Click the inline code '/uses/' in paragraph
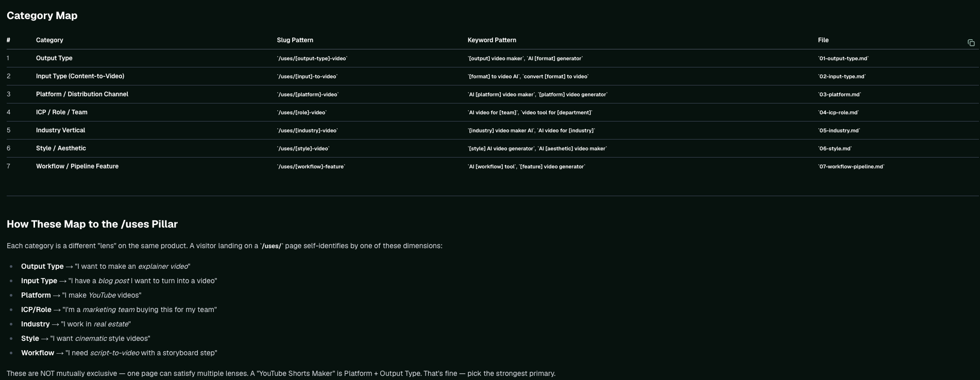This screenshot has width=980, height=380. [x=272, y=246]
